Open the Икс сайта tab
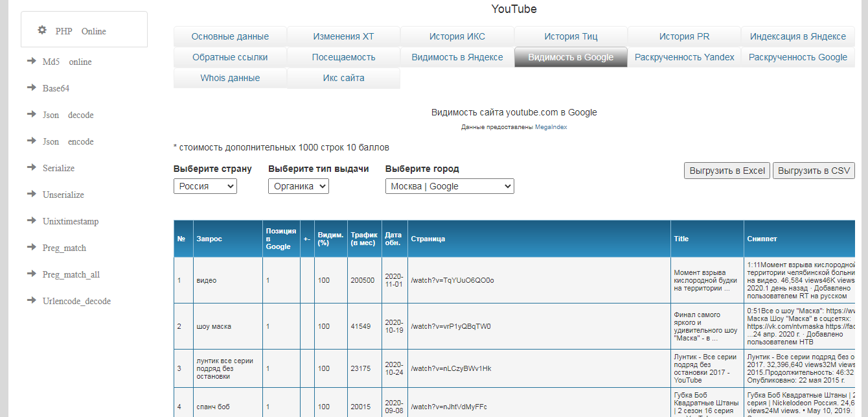Image resolution: width=868 pixels, height=417 pixels. (343, 78)
